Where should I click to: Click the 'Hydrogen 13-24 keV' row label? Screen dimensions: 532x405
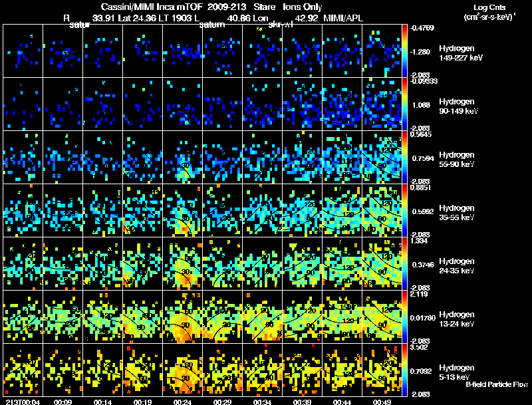point(457,319)
